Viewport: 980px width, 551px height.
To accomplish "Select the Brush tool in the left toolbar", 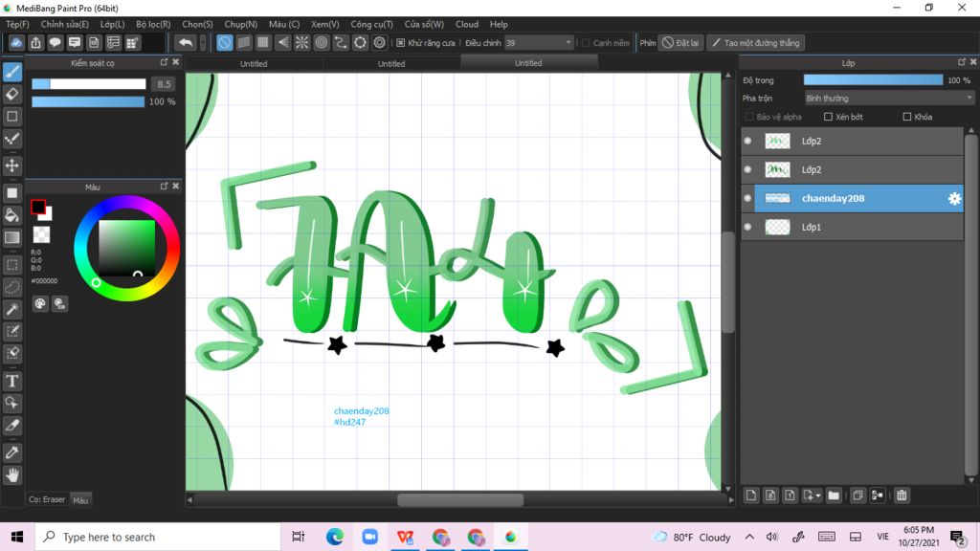I will point(12,72).
